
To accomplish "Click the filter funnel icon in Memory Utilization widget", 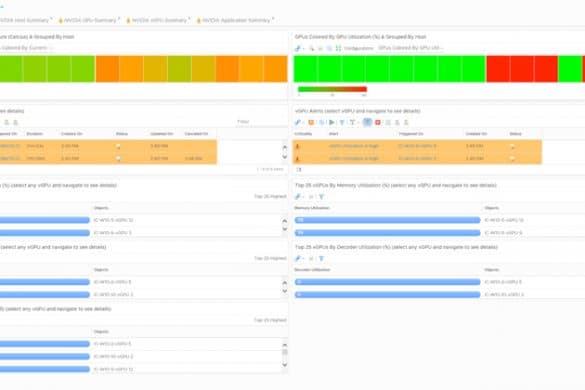I will click(x=321, y=196).
